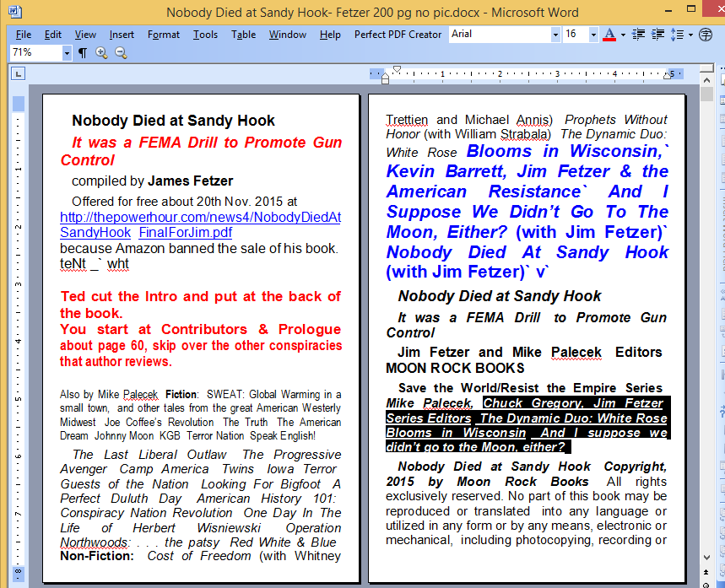Click the split box above the scrollbar
This screenshot has width=725, height=588.
(x=706, y=69)
